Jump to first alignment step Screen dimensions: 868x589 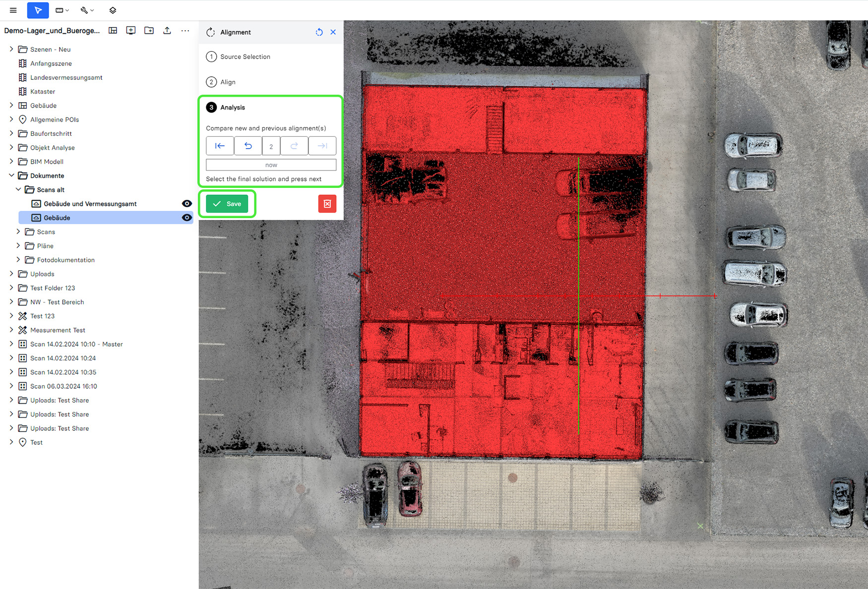tap(220, 146)
